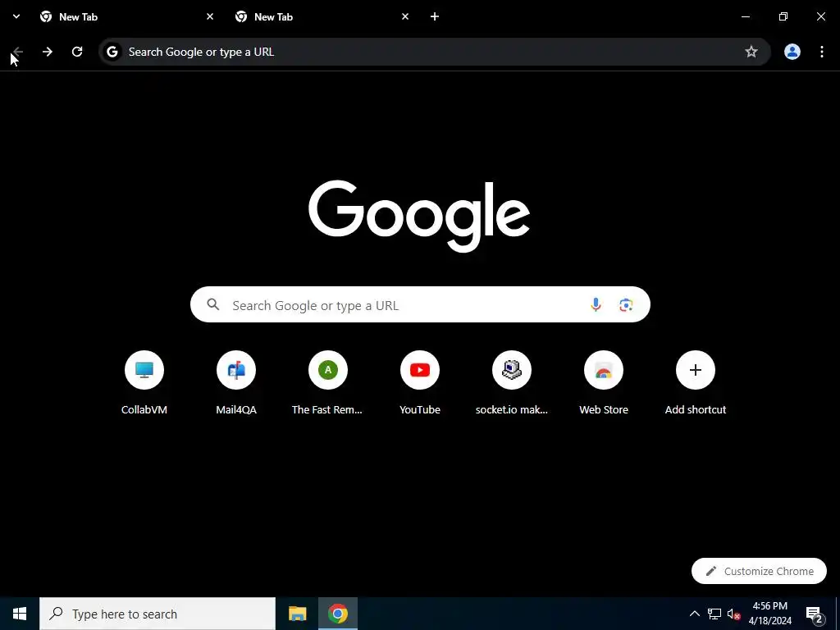
Task: Open The Fast Rem... shortcut
Action: [328, 382]
